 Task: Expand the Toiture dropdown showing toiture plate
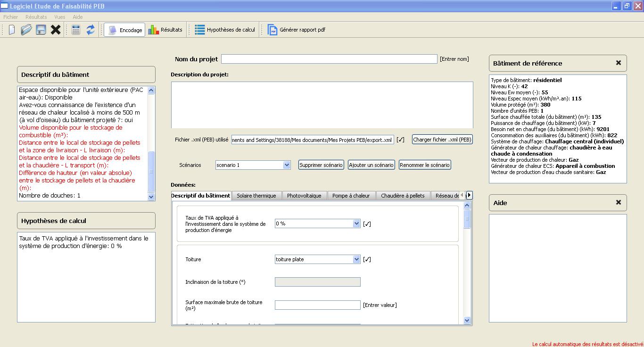pos(356,259)
